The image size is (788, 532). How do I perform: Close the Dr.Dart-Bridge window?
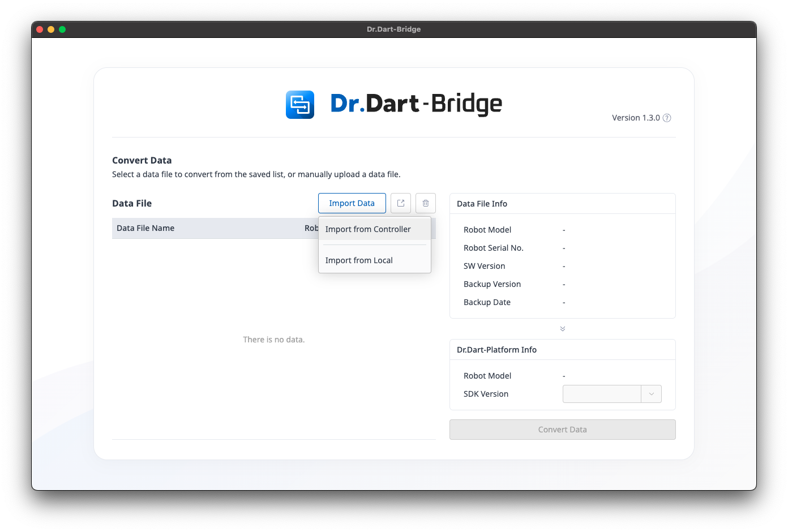point(40,29)
